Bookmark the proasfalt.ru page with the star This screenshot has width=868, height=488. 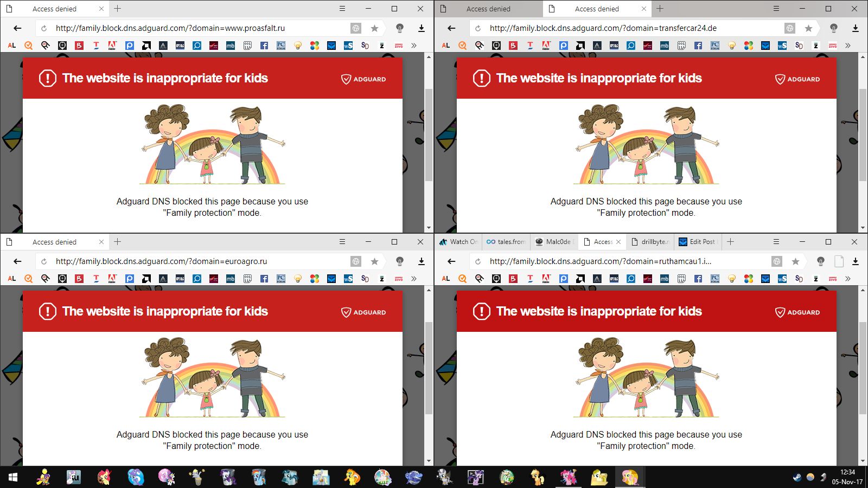click(374, 28)
